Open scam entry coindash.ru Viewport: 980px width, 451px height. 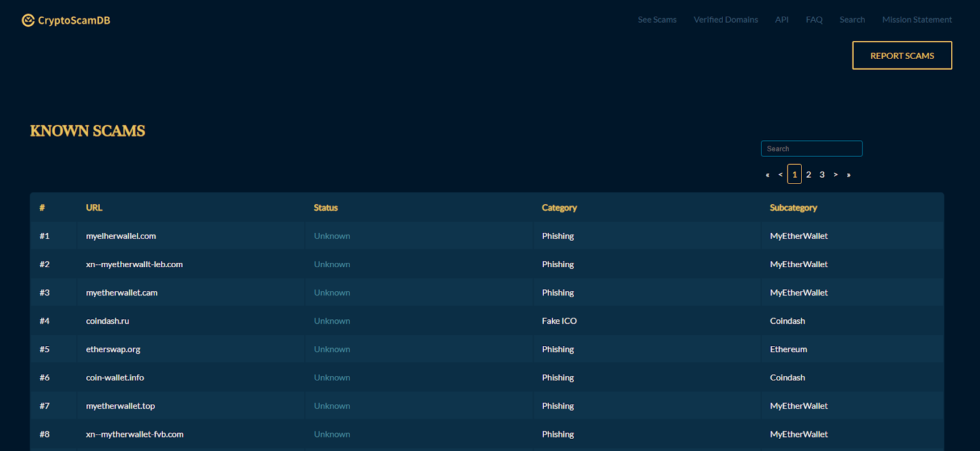coord(107,321)
